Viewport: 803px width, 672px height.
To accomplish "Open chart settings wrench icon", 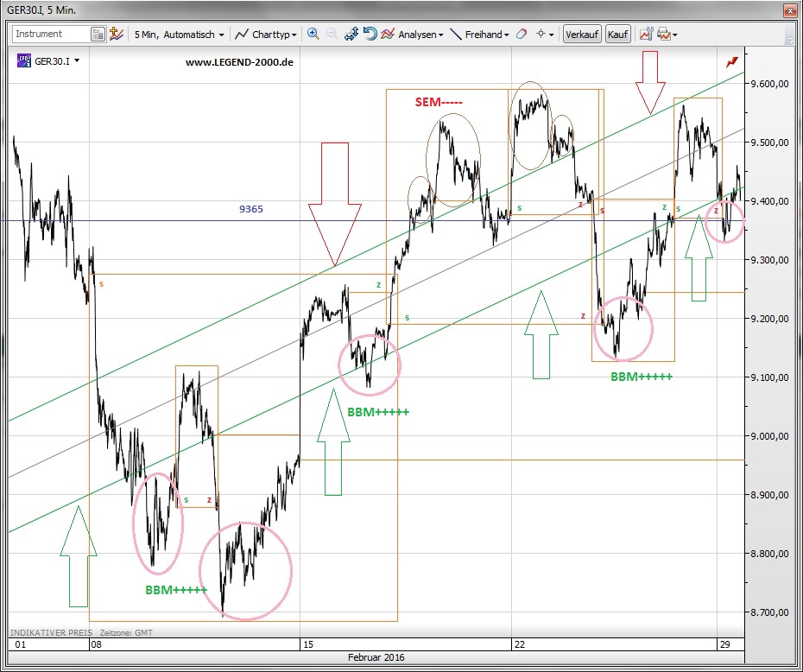I will tap(646, 35).
